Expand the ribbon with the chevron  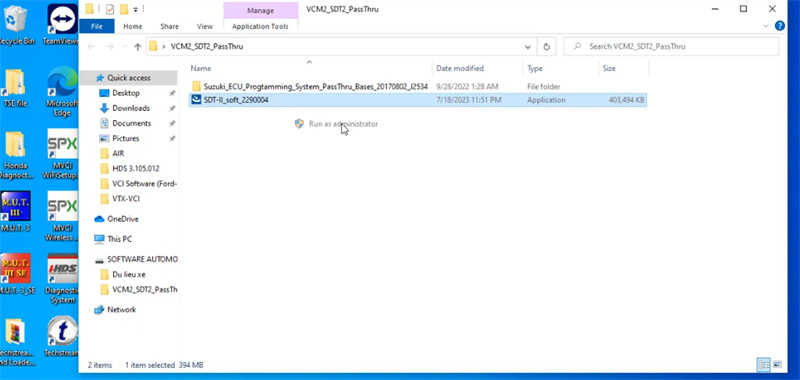point(765,26)
